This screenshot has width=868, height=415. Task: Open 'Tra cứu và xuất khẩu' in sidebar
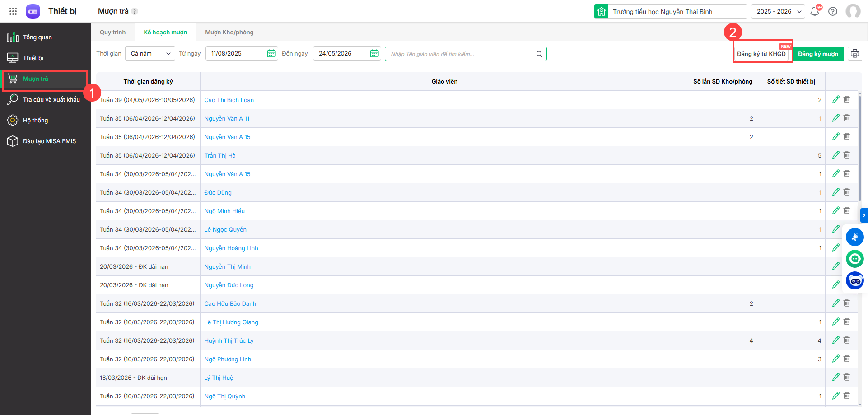tap(51, 100)
